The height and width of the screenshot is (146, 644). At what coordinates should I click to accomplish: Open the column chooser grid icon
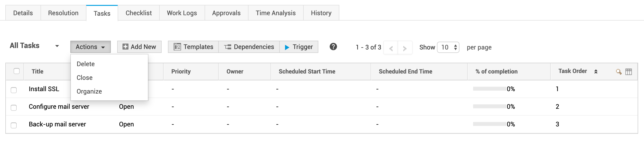[x=629, y=72]
